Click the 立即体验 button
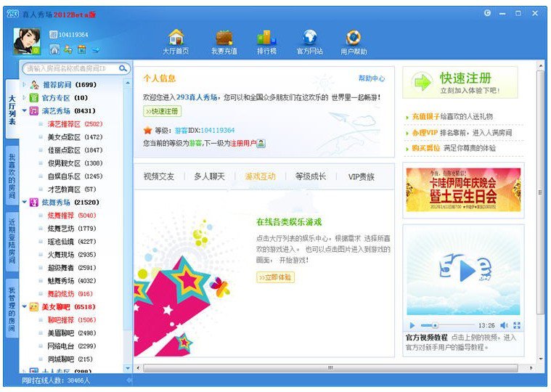Screen dimensions: 551x392 tap(275, 277)
